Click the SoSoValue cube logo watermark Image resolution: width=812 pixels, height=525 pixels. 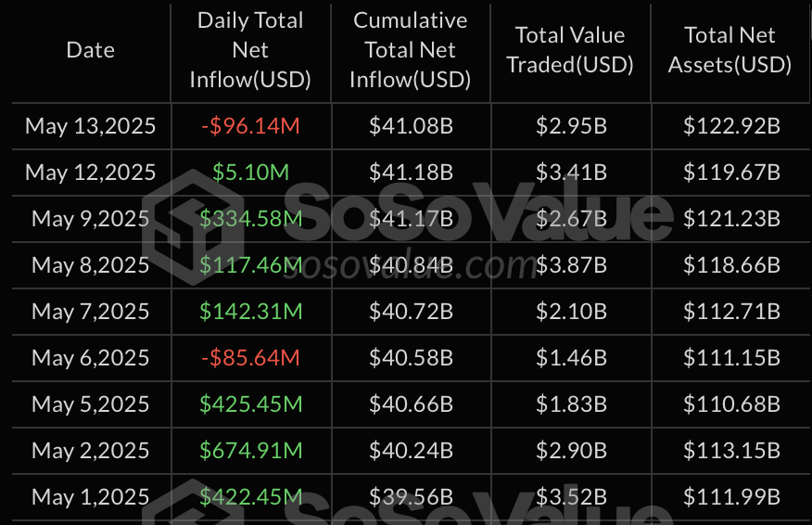point(193,227)
